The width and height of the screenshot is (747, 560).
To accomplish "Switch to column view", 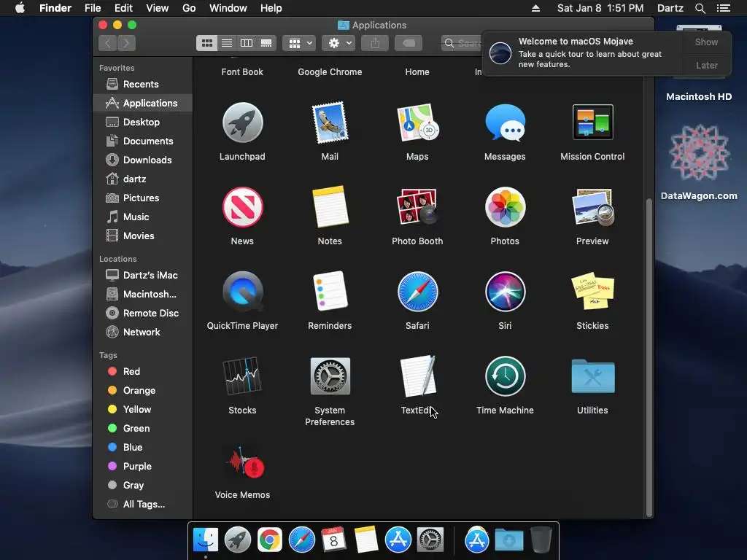I will pyautogui.click(x=247, y=43).
